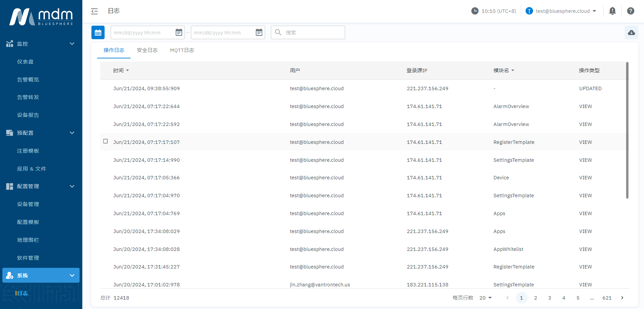Click the blue calendar filter icon

pos(98,32)
